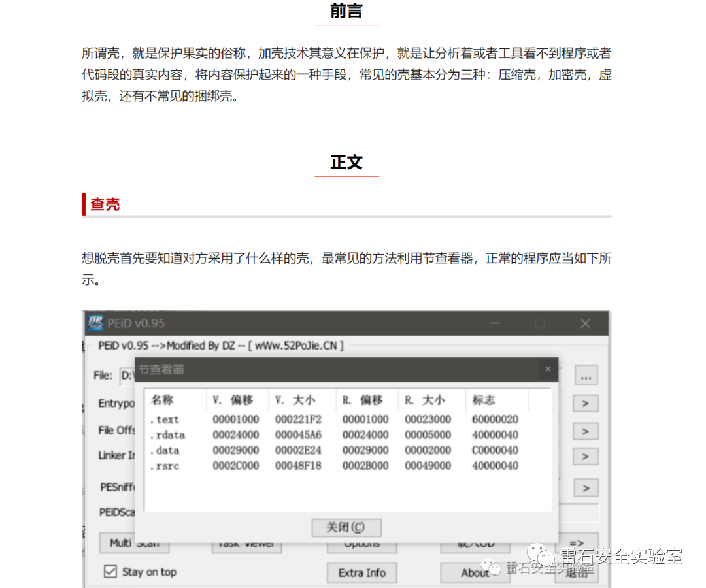Select the .text section row
This screenshot has width=706, height=588.
[x=348, y=419]
